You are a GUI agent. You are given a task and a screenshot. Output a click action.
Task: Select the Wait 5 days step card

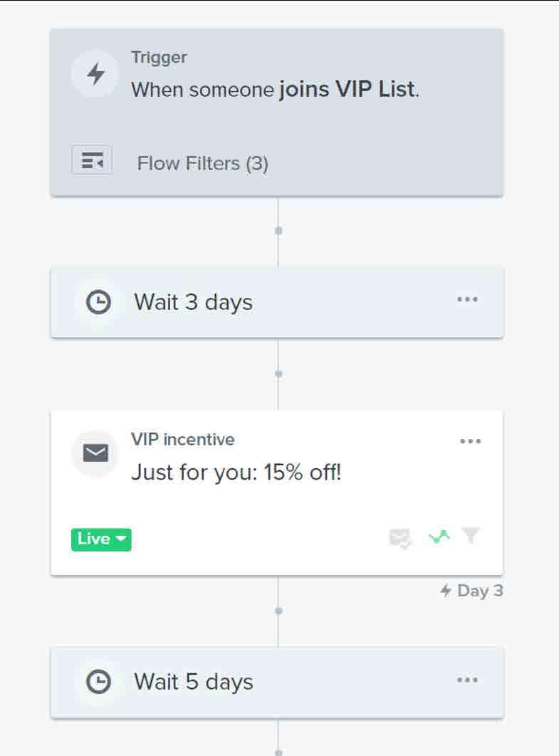(277, 683)
